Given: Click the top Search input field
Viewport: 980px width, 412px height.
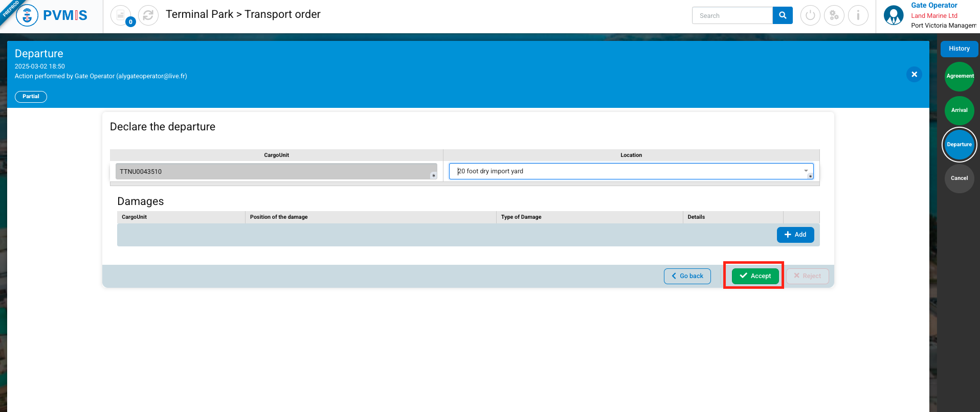Looking at the screenshot, I should [732, 15].
